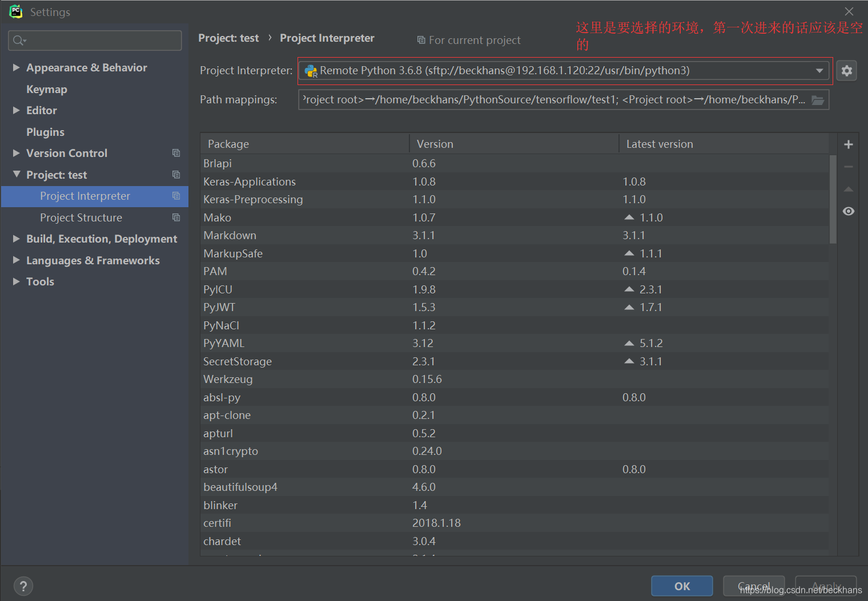
Task: Click the copy icon beside Project Interpreter
Action: (176, 196)
